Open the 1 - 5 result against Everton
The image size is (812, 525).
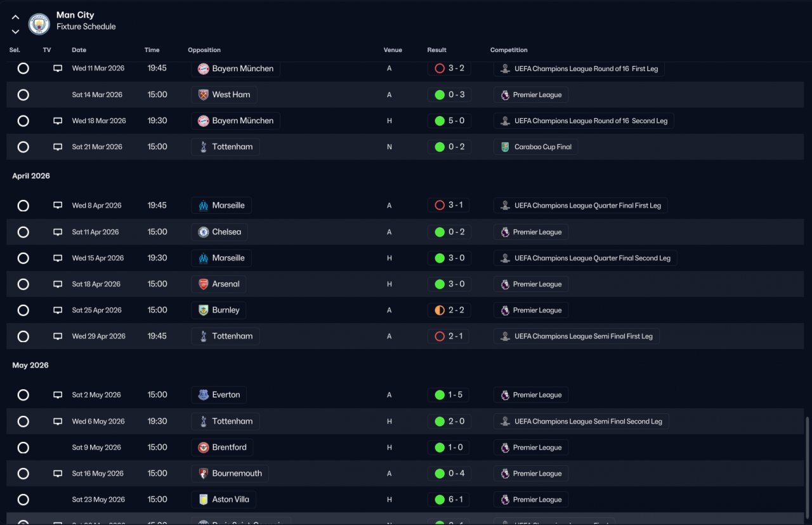(x=449, y=395)
